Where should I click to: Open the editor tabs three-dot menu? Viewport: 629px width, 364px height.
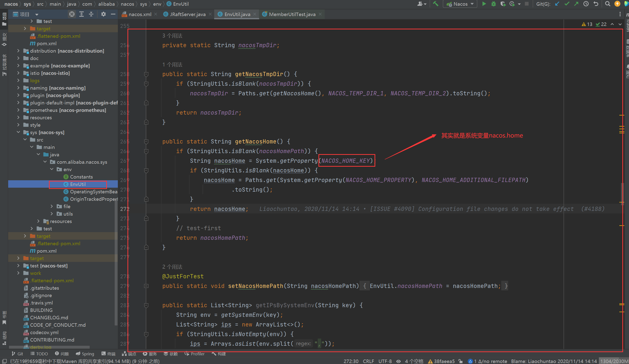620,14
